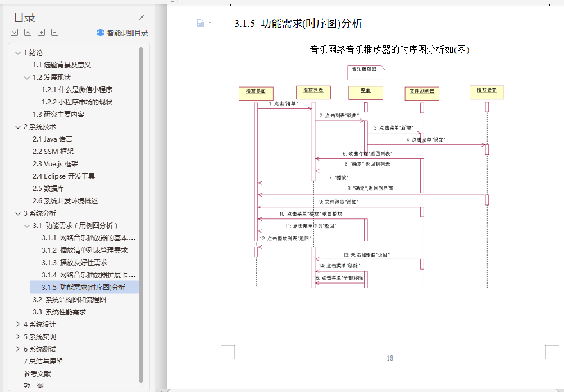Collapse the 1.2 发展现状 section
Image resolution: width=564 pixels, height=392 pixels.
coord(27,78)
